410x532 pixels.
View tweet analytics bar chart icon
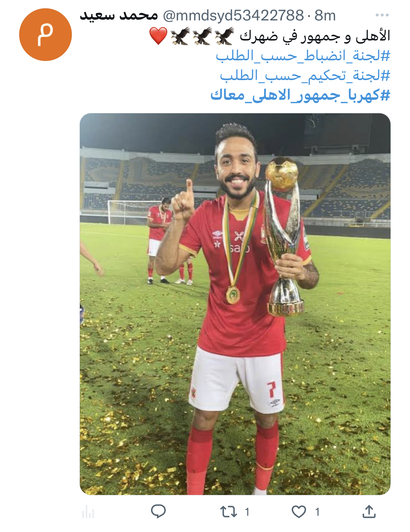88,512
